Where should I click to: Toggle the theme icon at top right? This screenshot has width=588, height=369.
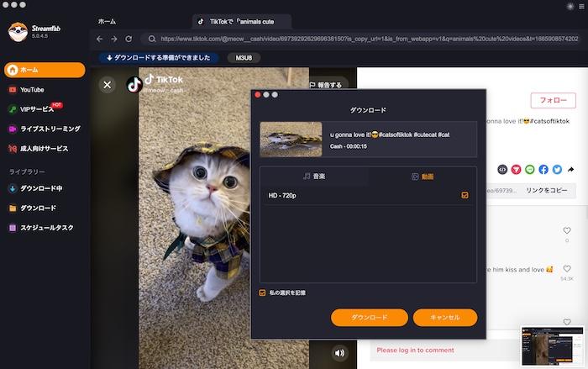[x=570, y=7]
